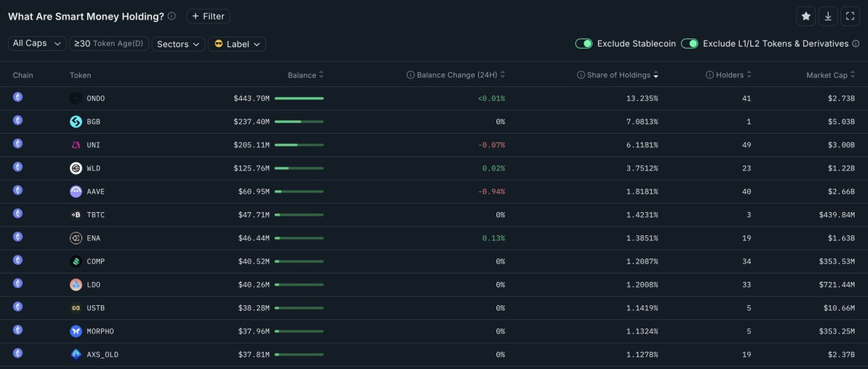Click the + Filter button
Image resolution: width=868 pixels, height=369 pixels.
[x=208, y=16]
